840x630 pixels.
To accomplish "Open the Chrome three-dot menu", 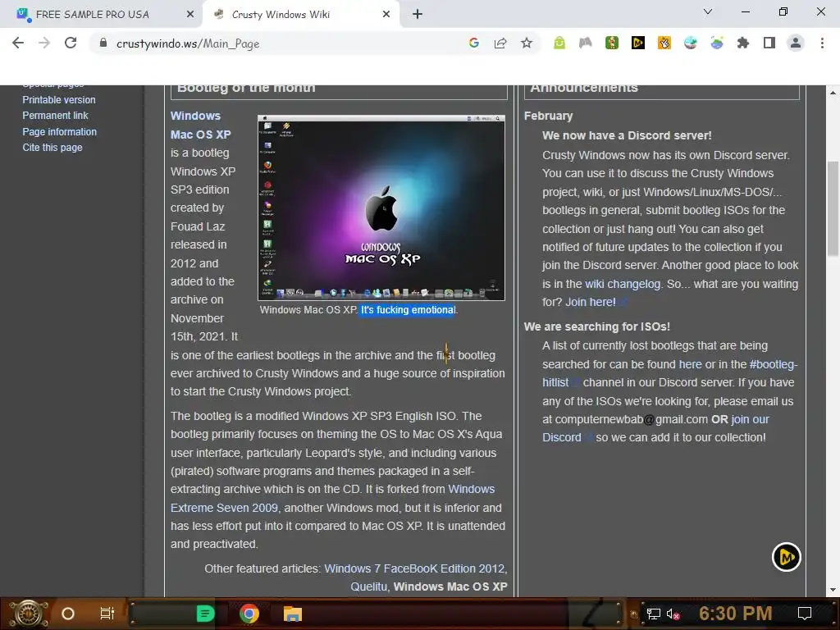I will [x=822, y=43].
